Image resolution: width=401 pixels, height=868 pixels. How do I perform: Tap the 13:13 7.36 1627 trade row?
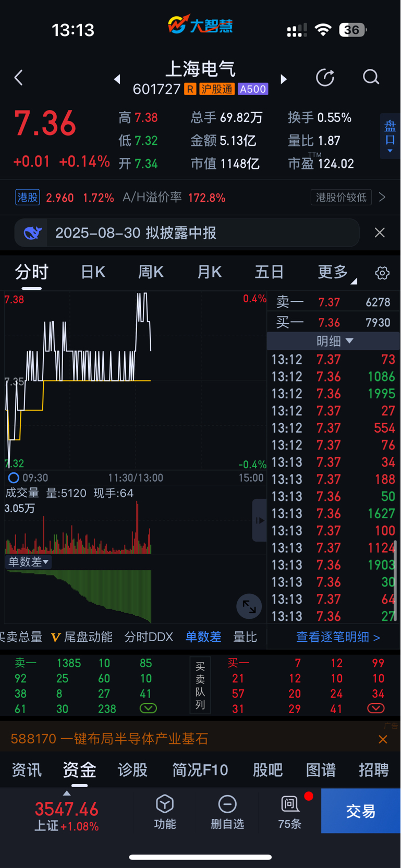333,514
